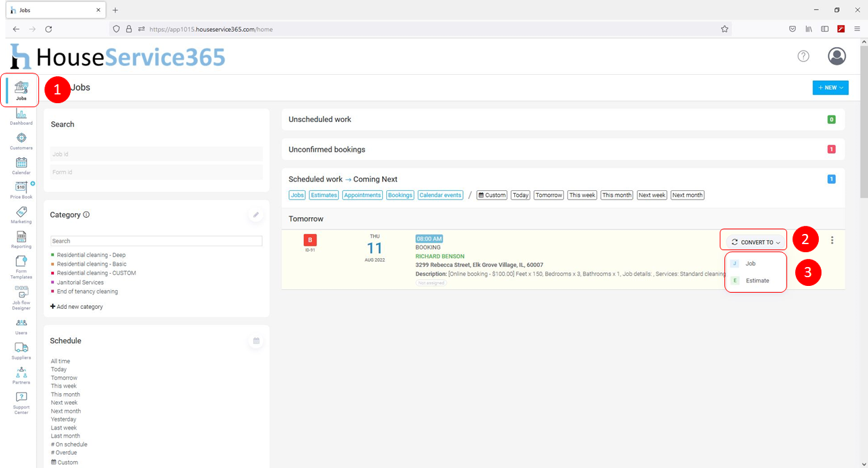The width and height of the screenshot is (868, 468).
Task: Go back in the browser
Action: 16,29
